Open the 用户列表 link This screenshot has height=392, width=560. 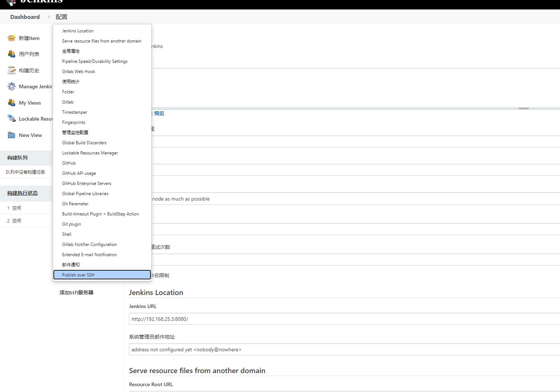click(x=29, y=54)
